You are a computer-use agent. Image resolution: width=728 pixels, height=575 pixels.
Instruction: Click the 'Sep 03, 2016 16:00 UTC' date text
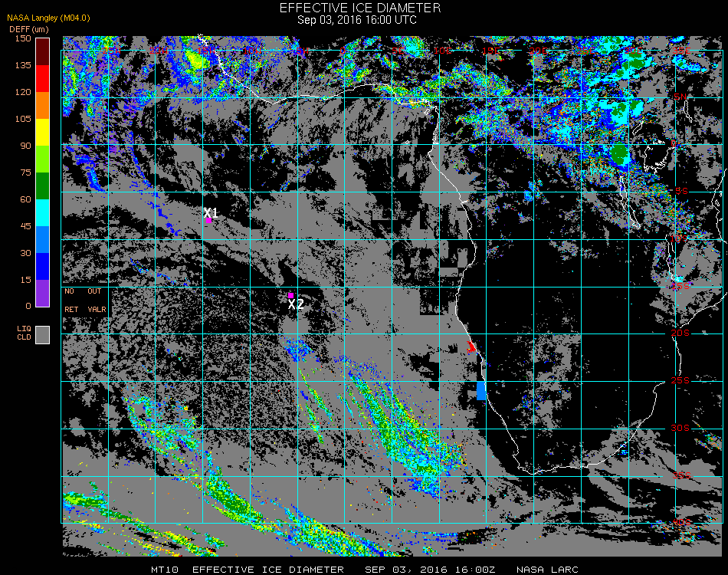357,20
